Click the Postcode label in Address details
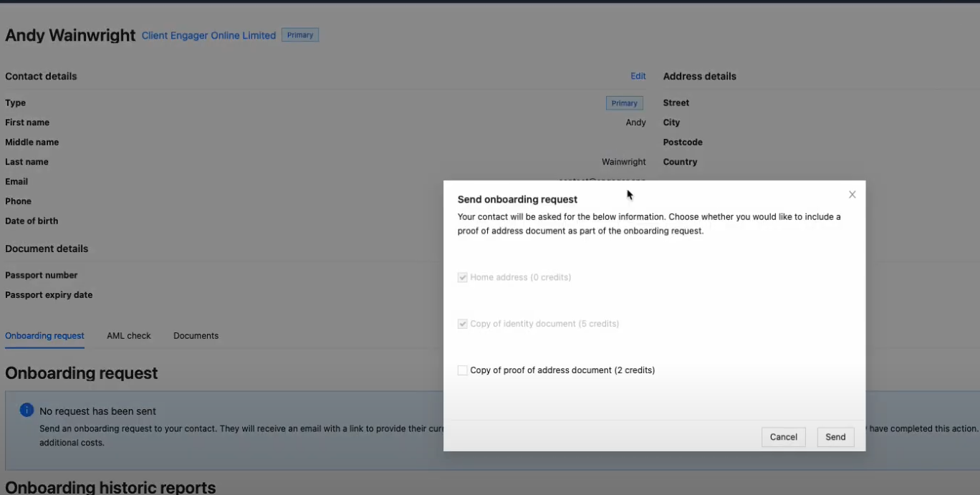 point(683,142)
